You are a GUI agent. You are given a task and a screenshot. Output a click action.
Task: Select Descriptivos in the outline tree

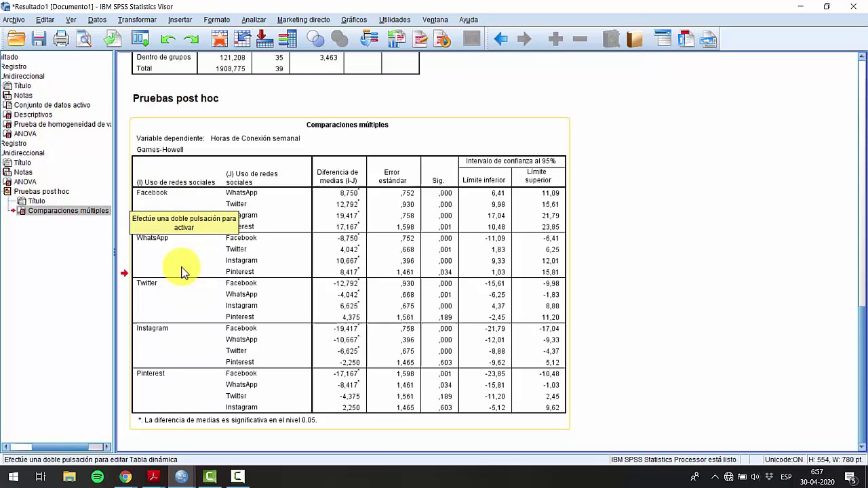coord(33,115)
